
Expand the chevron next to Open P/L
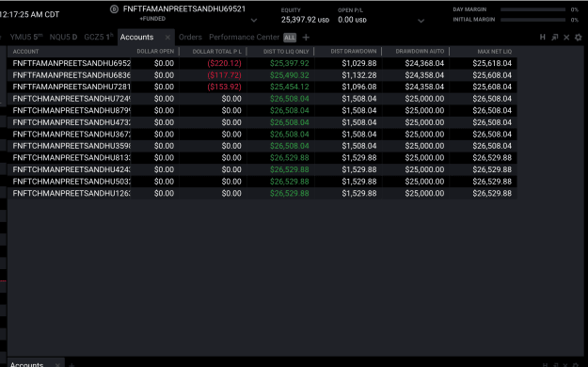[x=421, y=21]
